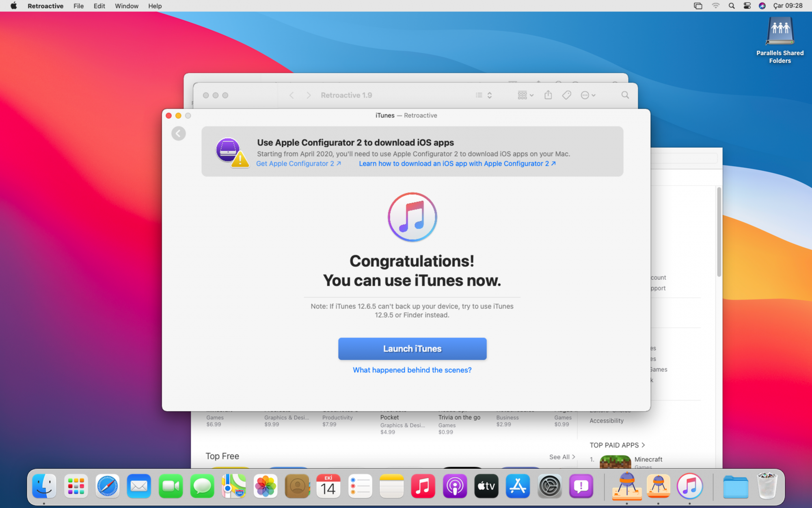Open Launchpad from the Dock

click(76, 486)
